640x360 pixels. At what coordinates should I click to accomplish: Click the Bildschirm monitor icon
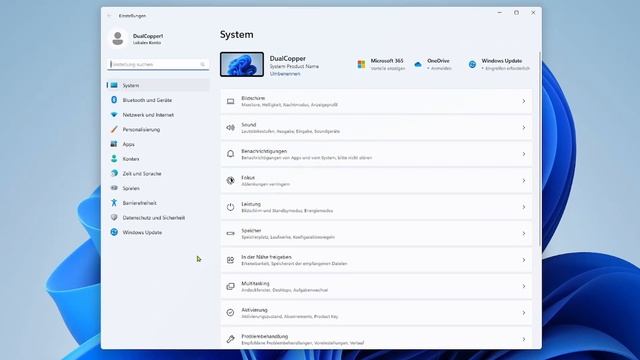pyautogui.click(x=231, y=101)
